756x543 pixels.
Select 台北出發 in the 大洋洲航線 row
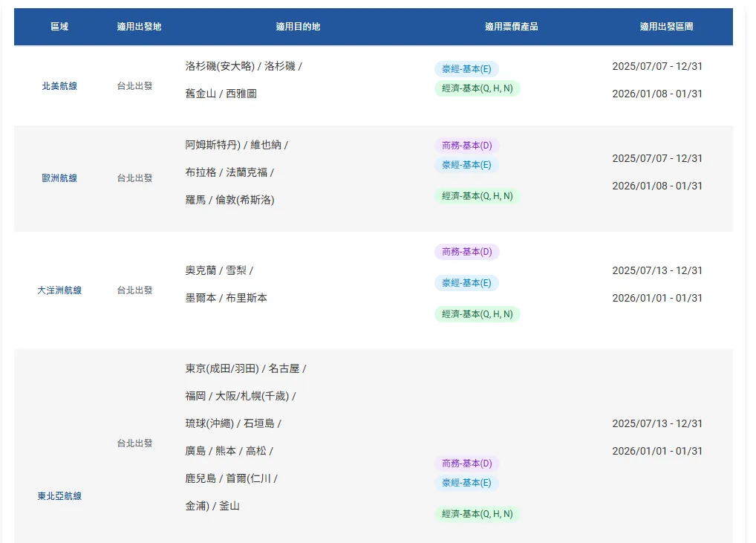click(134, 290)
